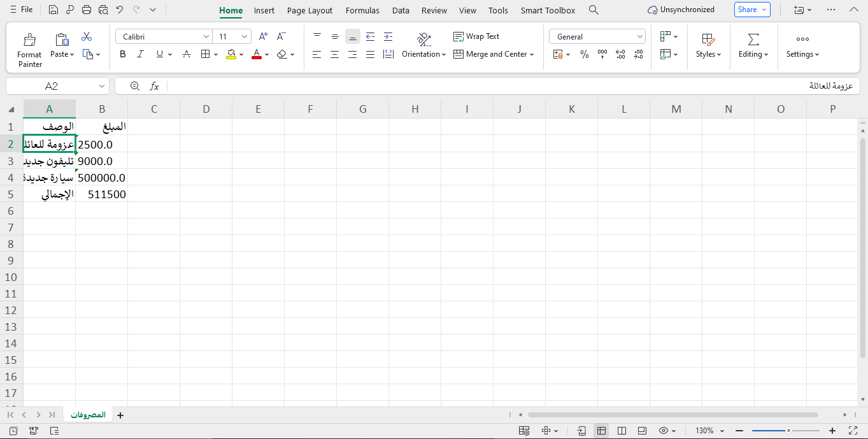The image size is (868, 439).
Task: Click the Undo arrow icon
Action: [x=119, y=10]
